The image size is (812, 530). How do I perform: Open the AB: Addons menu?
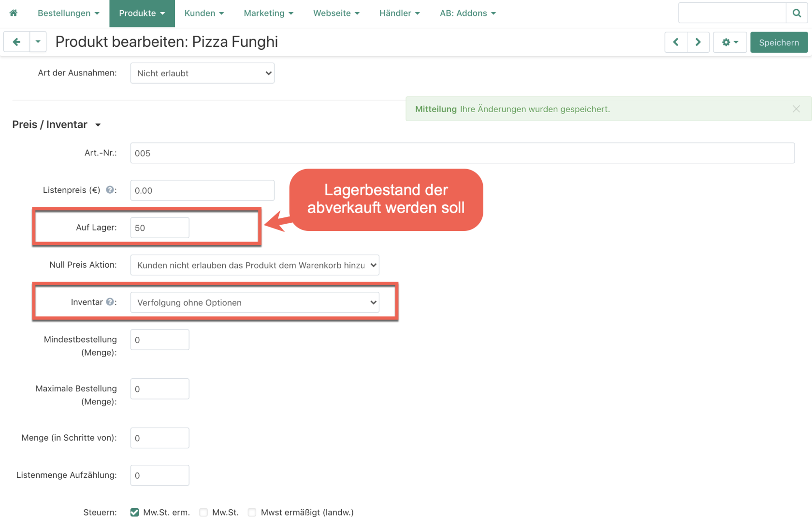tap(468, 13)
